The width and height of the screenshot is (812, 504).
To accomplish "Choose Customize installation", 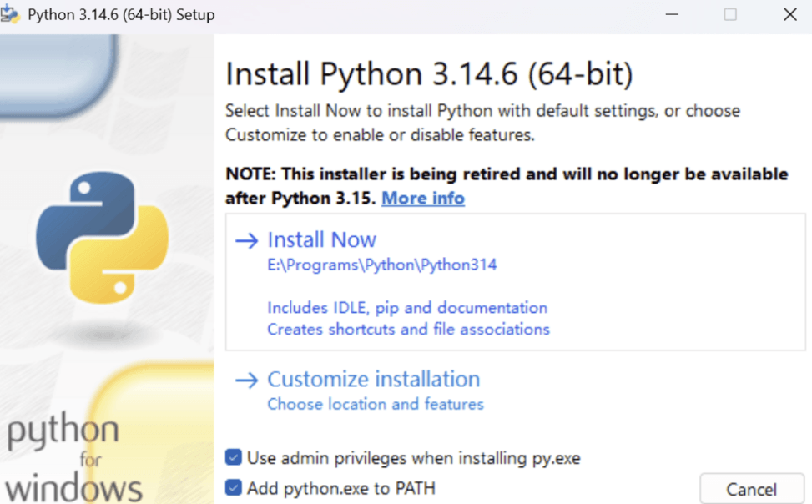I will [x=373, y=379].
